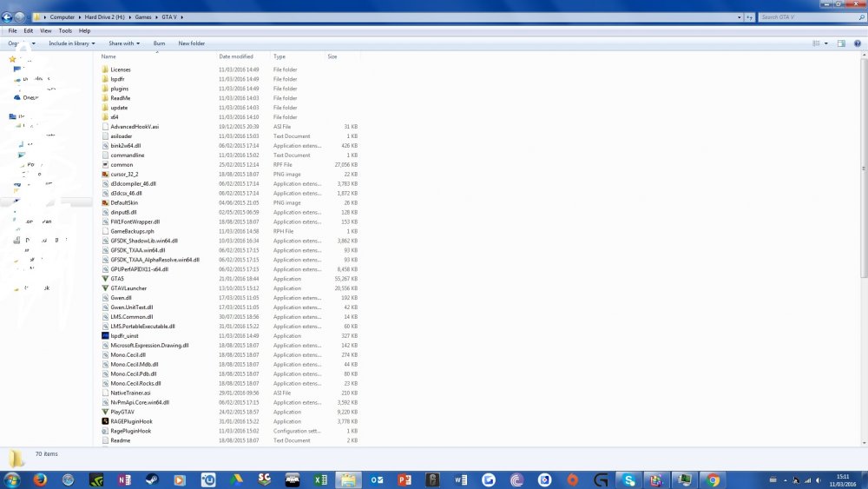Select the lspdfr_uinst application icon

pos(105,335)
